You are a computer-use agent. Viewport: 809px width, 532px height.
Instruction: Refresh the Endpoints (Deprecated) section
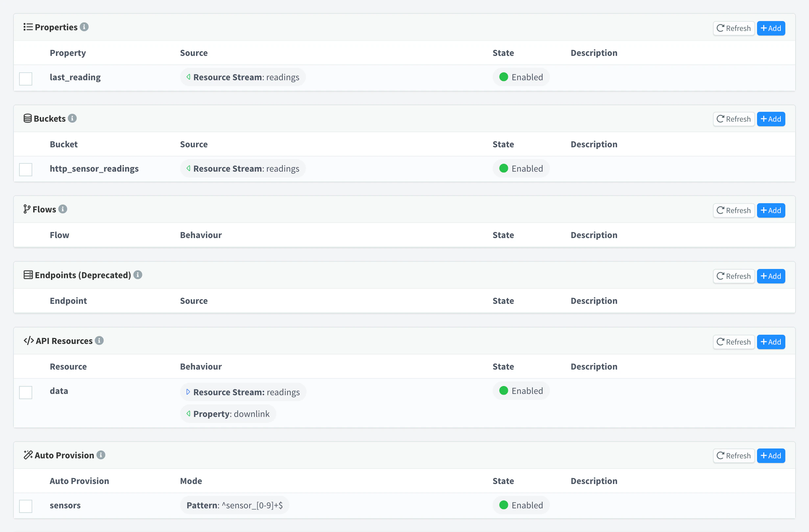click(734, 276)
